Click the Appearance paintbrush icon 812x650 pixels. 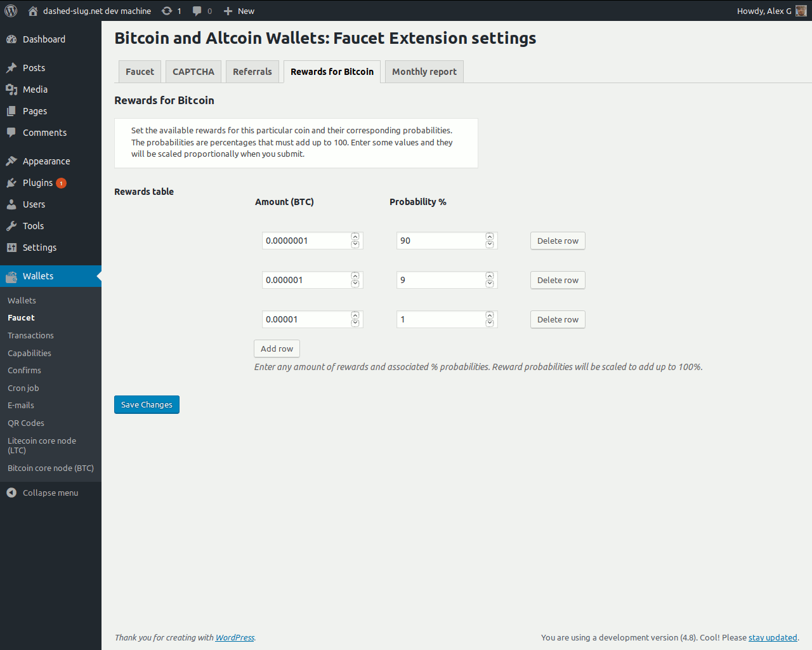click(11, 161)
